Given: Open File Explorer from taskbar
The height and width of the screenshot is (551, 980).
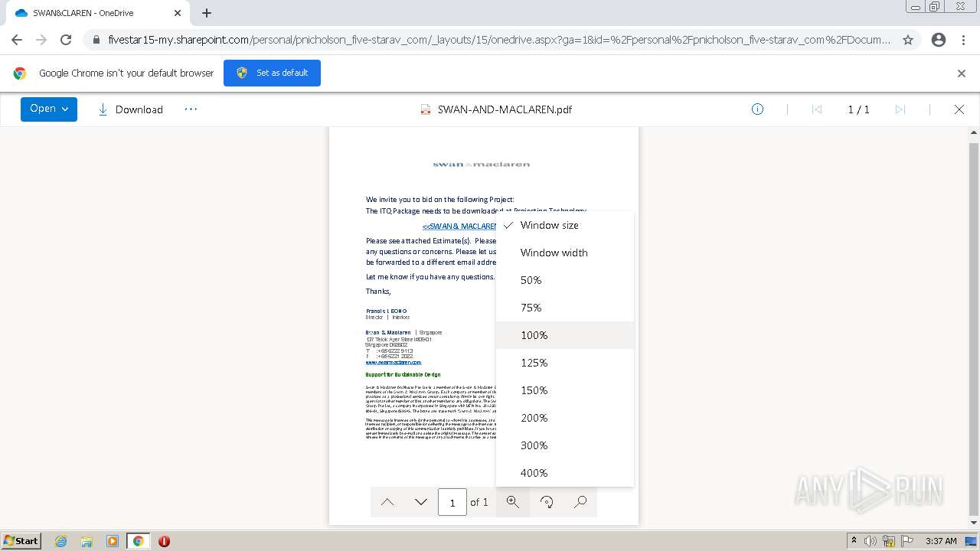Looking at the screenshot, I should coord(87,541).
